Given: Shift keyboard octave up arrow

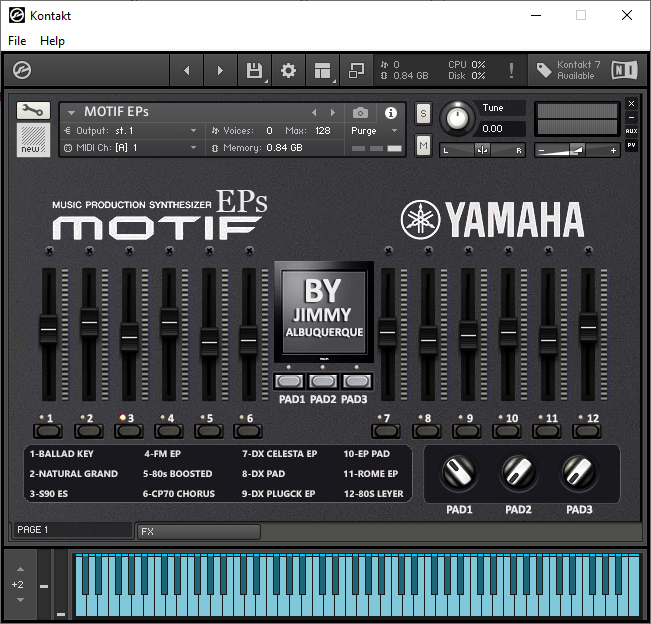Looking at the screenshot, I should (x=20, y=569).
